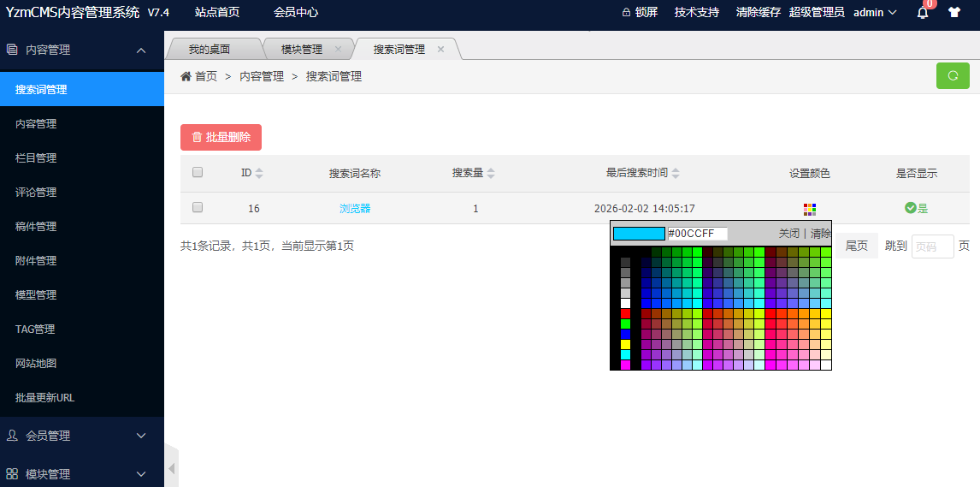This screenshot has width=980, height=487.
Task: Expand the 会员管理 sidebar section chevron
Action: [x=141, y=436]
